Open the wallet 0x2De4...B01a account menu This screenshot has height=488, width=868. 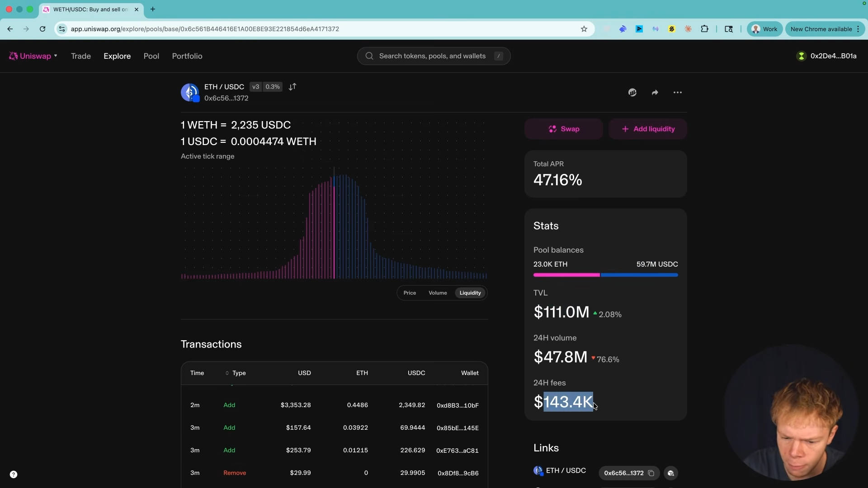coord(827,56)
